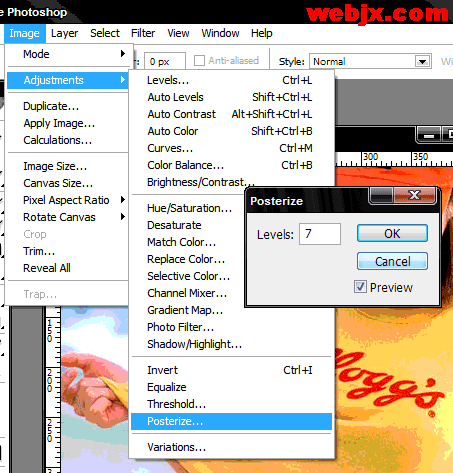The width and height of the screenshot is (453, 473).
Task: Toggle the Preview checkbox in Posterize
Action: [x=360, y=287]
